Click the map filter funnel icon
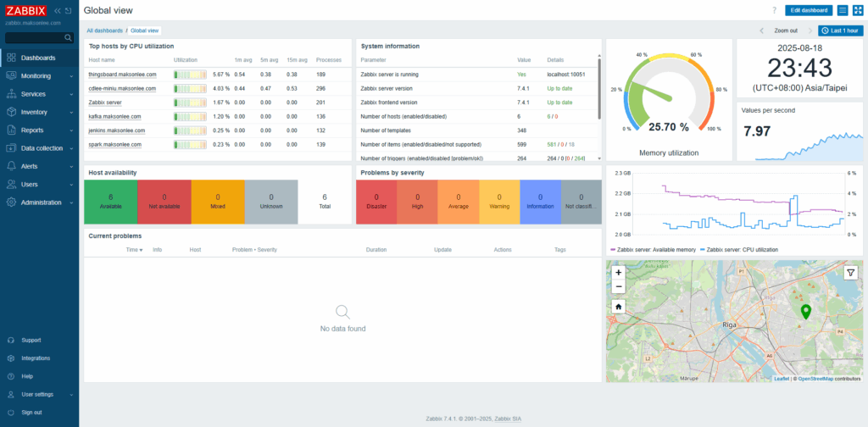 (x=850, y=273)
